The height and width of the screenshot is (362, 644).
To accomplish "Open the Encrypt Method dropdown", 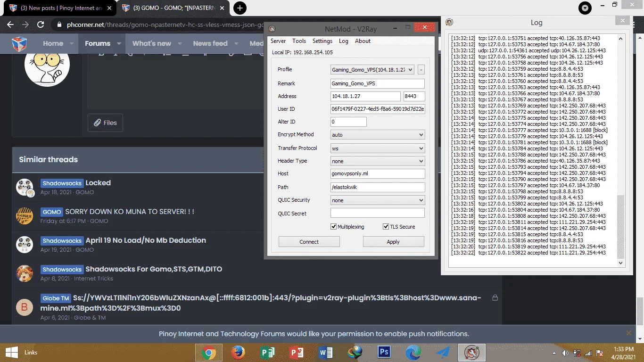I will click(x=378, y=135).
